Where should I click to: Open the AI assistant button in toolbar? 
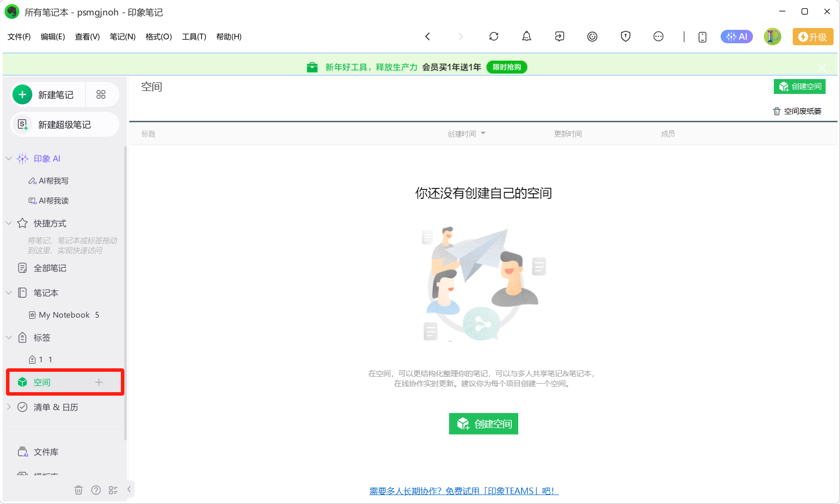[737, 36]
